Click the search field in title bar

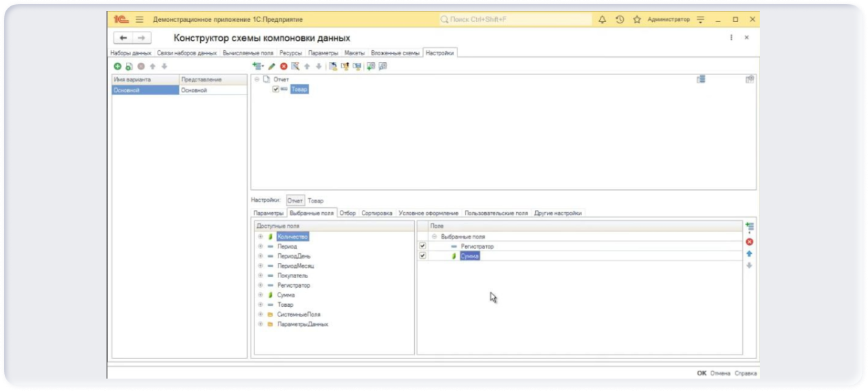tap(516, 19)
